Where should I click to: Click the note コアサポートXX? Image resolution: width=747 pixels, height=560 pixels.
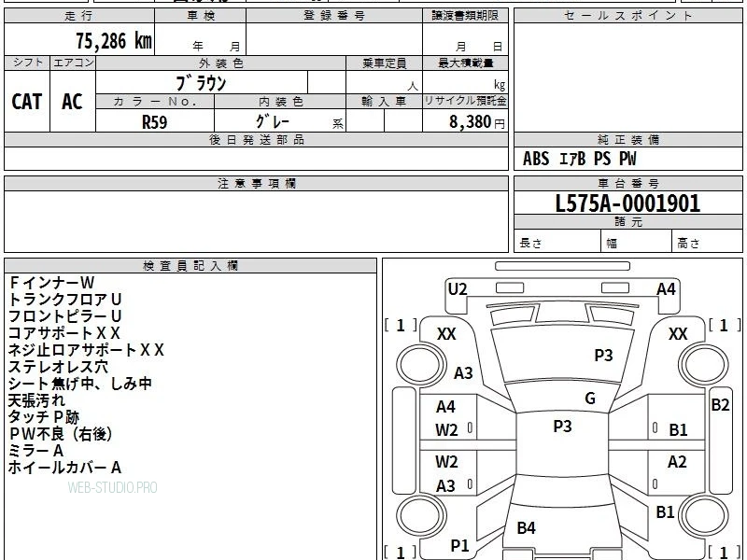click(x=64, y=333)
